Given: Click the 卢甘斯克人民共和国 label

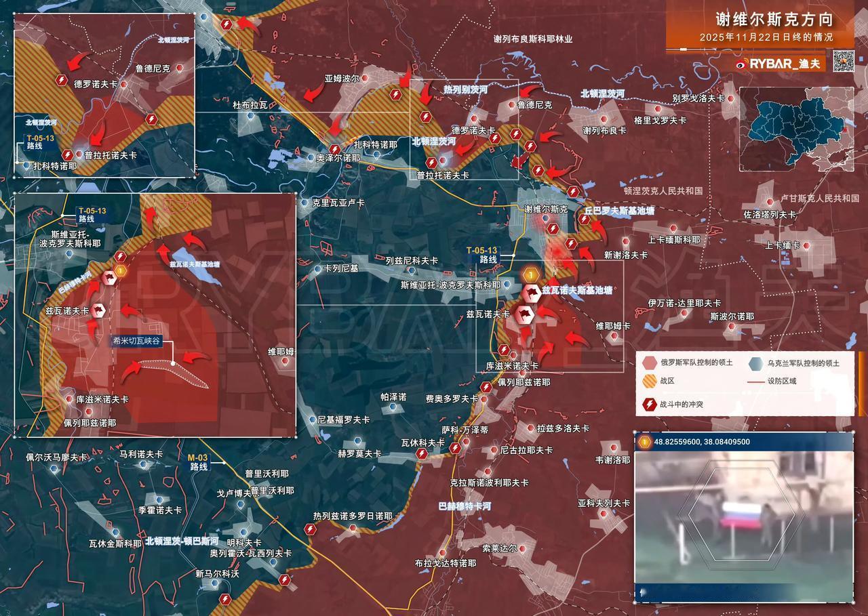Looking at the screenshot, I should click(x=820, y=198).
